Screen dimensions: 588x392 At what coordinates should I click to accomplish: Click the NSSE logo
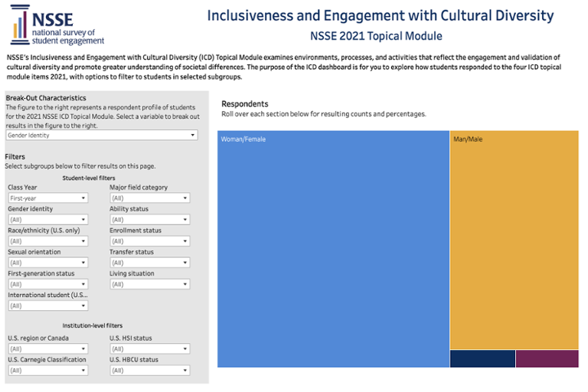point(57,25)
